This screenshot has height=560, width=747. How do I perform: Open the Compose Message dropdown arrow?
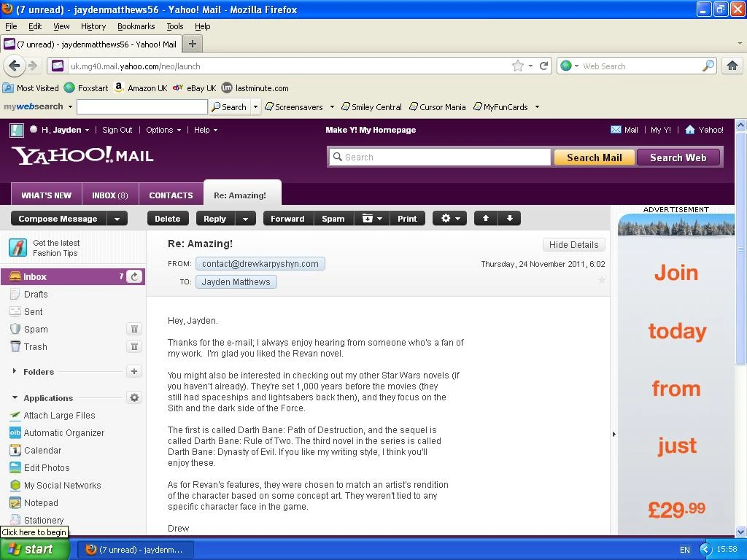117,219
